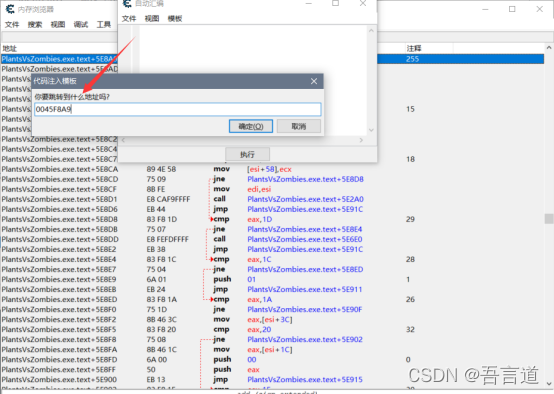Viewport: 554px width, 394px height.
Task: Click Auto Assemble horizontal scroll left arrow
Action: (x=123, y=140)
